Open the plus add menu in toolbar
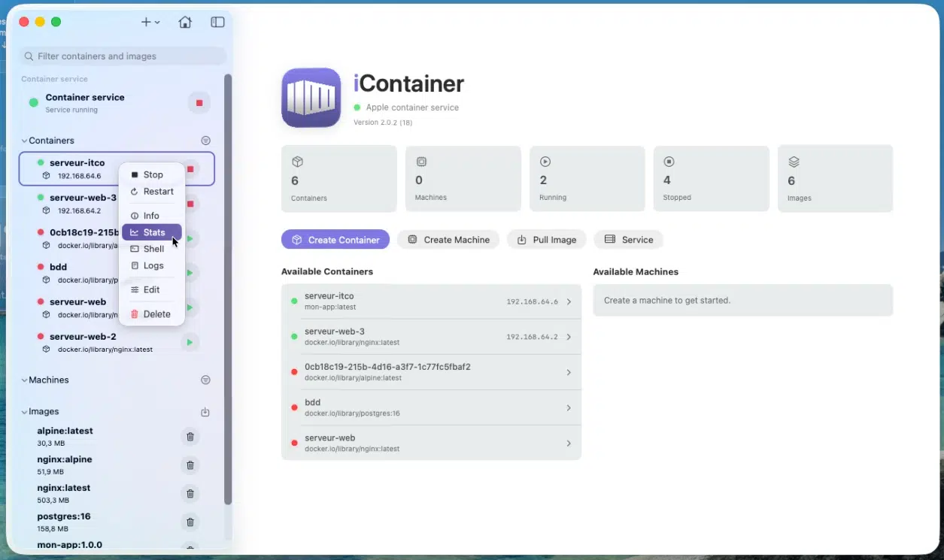The image size is (944, 560). coord(150,23)
